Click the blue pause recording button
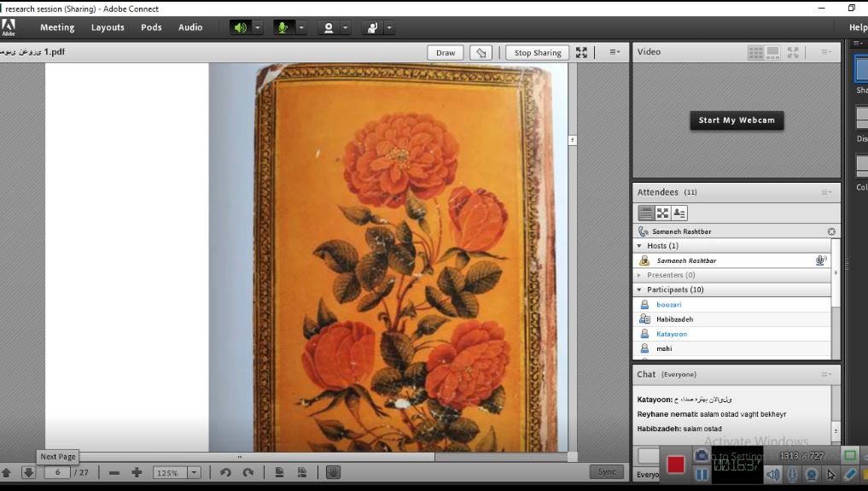Image resolution: width=868 pixels, height=491 pixels. click(702, 475)
